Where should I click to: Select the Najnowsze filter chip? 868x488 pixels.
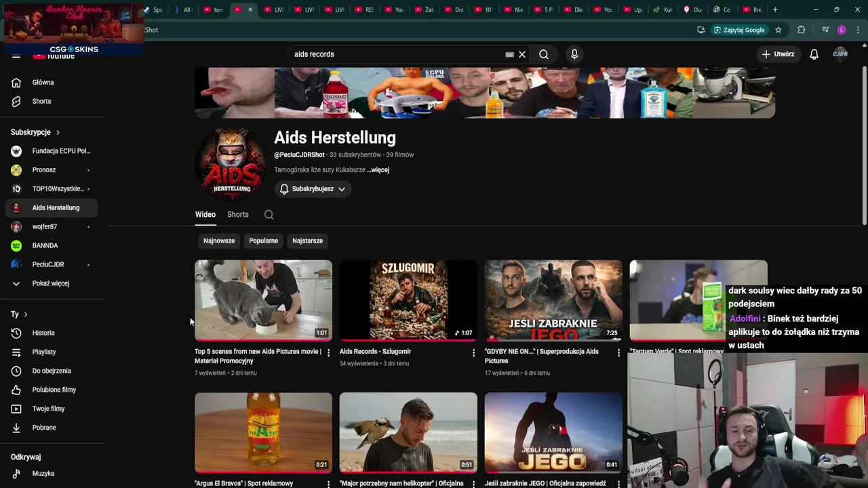click(219, 241)
